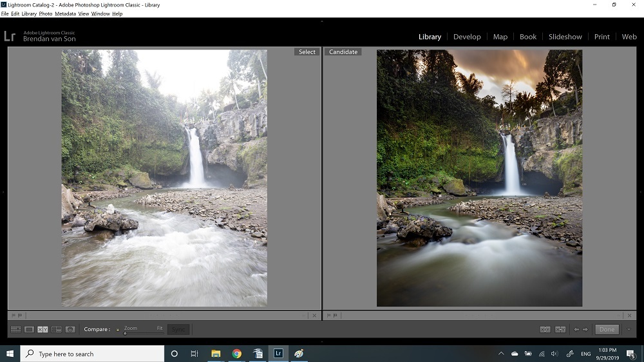644x362 pixels.
Task: Open the Develop module
Action: [x=467, y=37]
